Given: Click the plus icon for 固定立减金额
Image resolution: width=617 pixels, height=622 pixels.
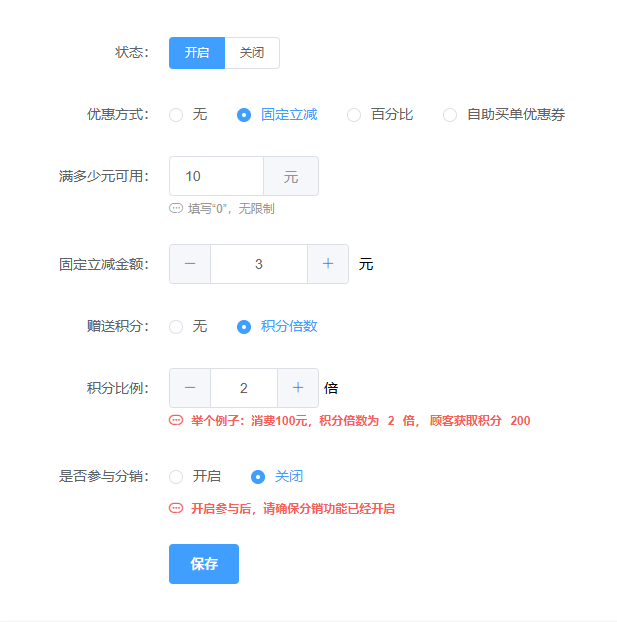Looking at the screenshot, I should (x=327, y=264).
